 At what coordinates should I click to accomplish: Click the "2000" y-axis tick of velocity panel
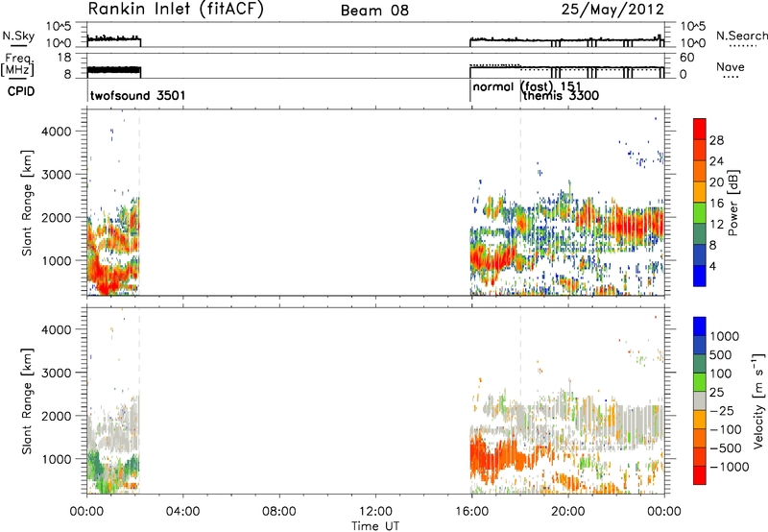pyautogui.click(x=57, y=416)
